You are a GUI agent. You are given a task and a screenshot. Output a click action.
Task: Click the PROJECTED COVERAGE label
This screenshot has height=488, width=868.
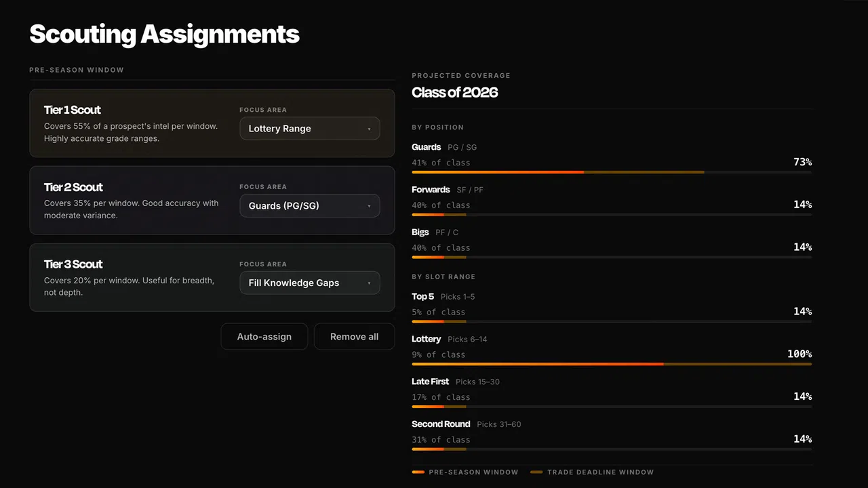(461, 75)
